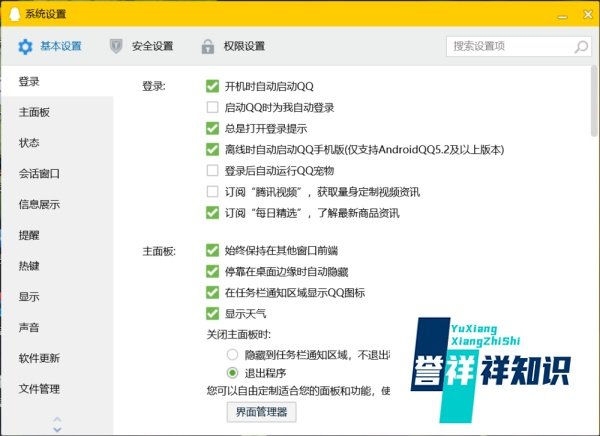600x436 pixels.
Task: Enable 启动QQ时为我自动登录
Action: 212,107
